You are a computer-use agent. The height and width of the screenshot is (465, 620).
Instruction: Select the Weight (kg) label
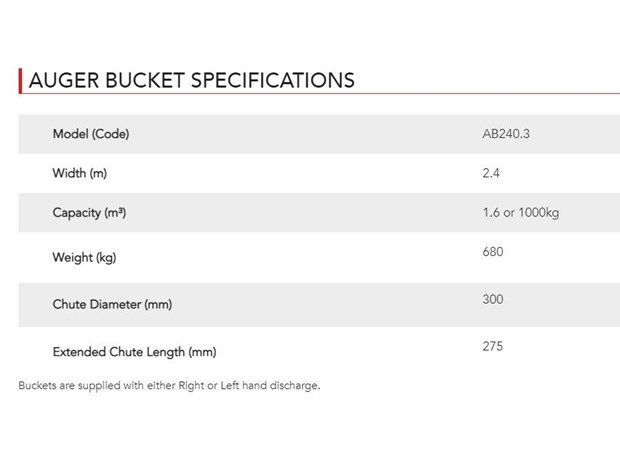[x=84, y=257]
